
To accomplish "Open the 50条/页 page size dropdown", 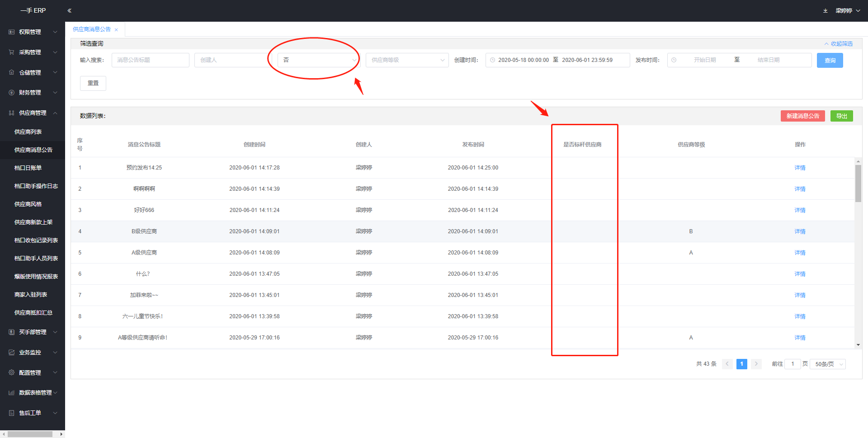I will (828, 364).
